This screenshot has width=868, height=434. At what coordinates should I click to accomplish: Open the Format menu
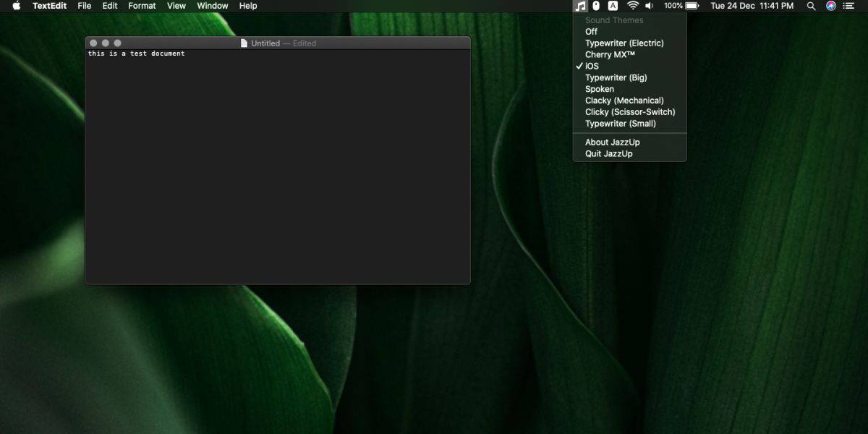tap(142, 6)
